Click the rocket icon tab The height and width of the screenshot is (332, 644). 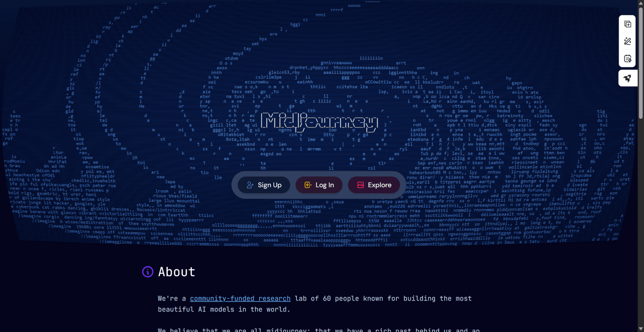[x=627, y=78]
